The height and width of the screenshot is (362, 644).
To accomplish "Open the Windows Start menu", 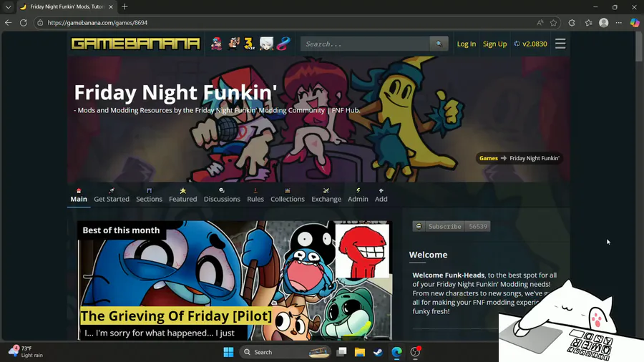I will pyautogui.click(x=229, y=352).
